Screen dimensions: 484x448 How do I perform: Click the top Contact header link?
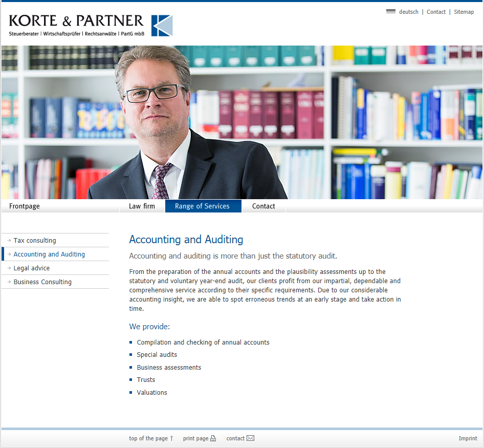(436, 12)
